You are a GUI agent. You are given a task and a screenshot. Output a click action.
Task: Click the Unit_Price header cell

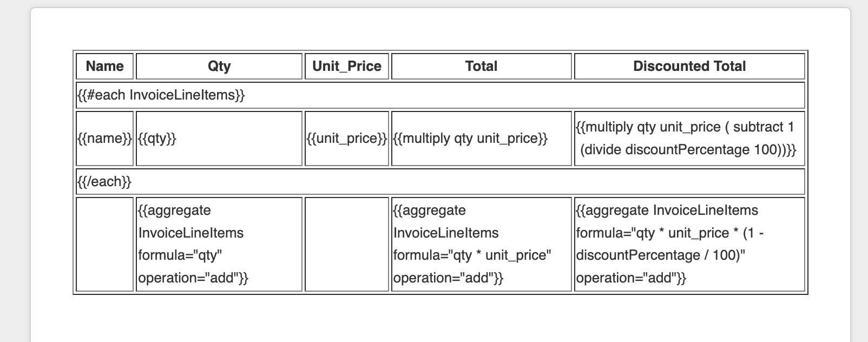click(347, 66)
